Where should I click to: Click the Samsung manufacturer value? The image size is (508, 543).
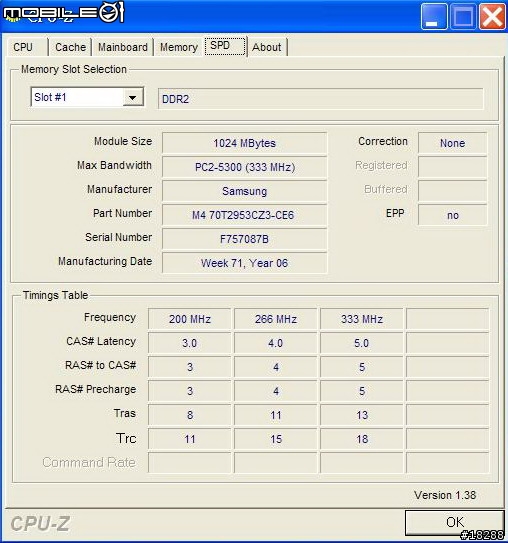[x=244, y=191]
